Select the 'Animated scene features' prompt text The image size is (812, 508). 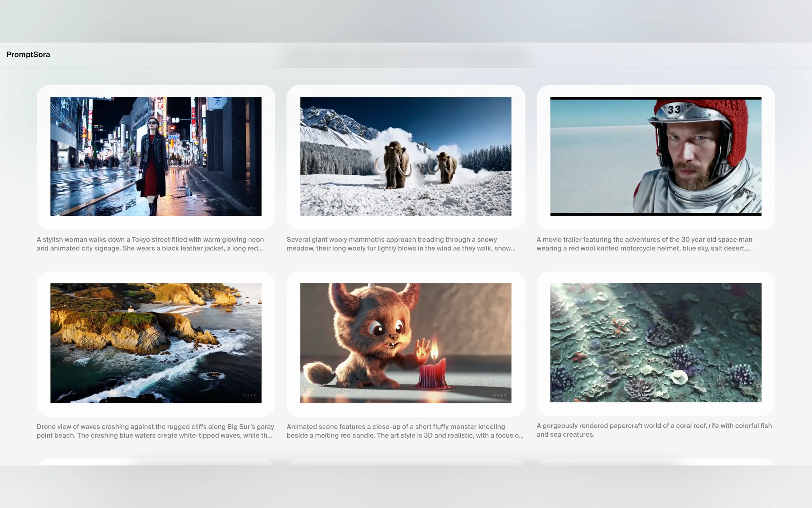pos(404,431)
